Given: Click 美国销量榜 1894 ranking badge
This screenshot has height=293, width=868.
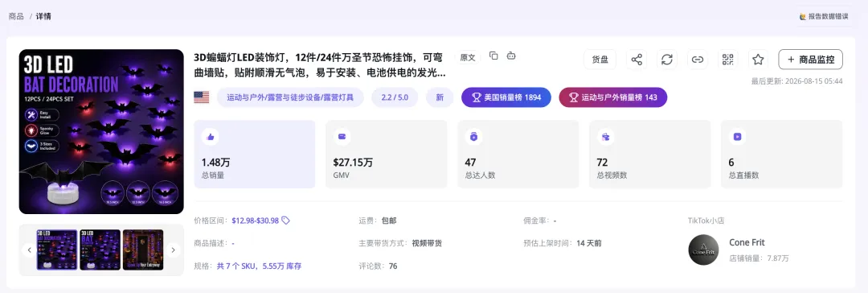Looking at the screenshot, I should (506, 97).
